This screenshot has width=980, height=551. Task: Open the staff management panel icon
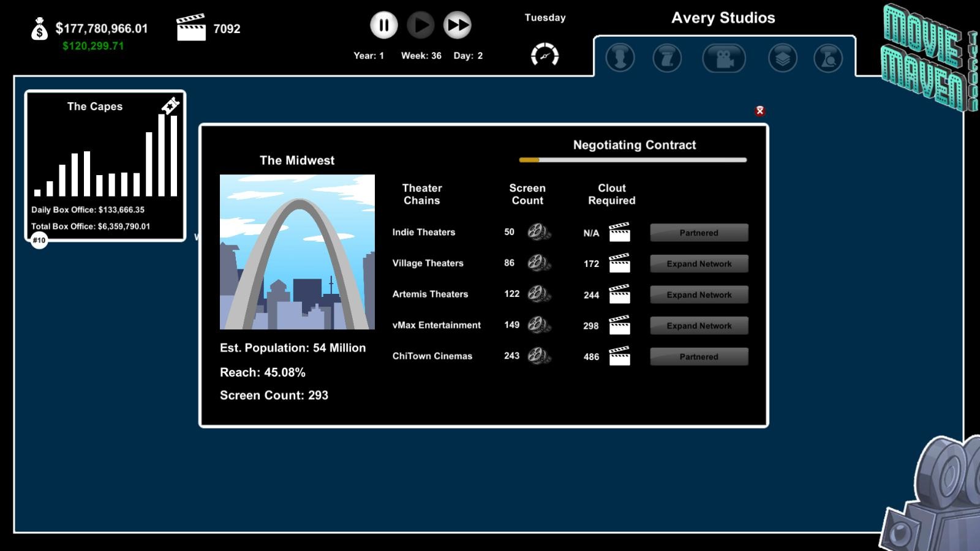tap(620, 59)
